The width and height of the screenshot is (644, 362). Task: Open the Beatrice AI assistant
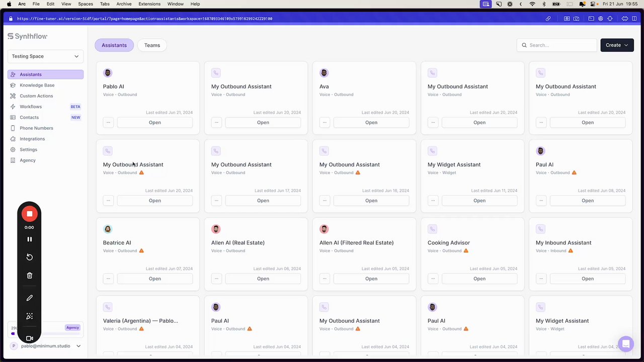(155, 279)
